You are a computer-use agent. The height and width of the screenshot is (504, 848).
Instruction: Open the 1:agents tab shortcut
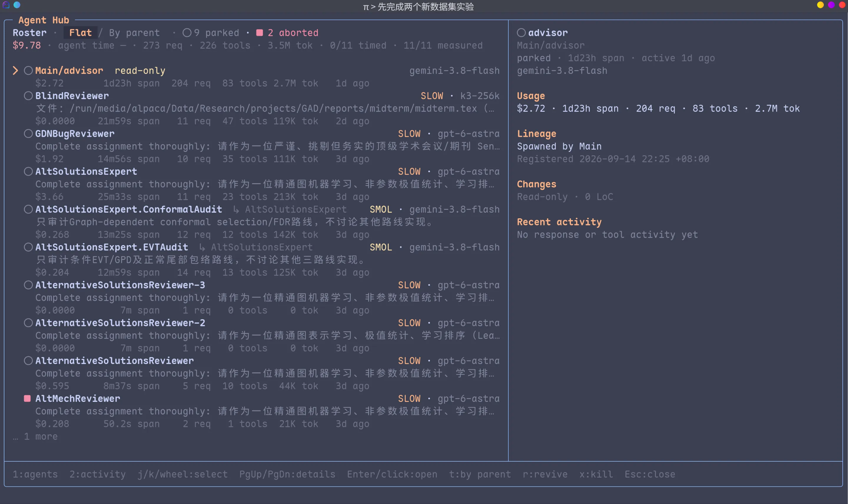coord(35,475)
